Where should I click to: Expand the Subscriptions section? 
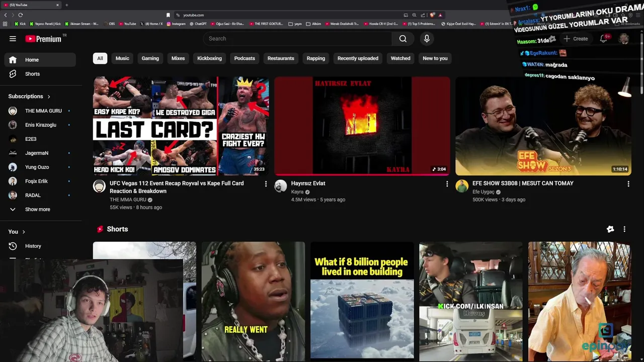pos(29,97)
